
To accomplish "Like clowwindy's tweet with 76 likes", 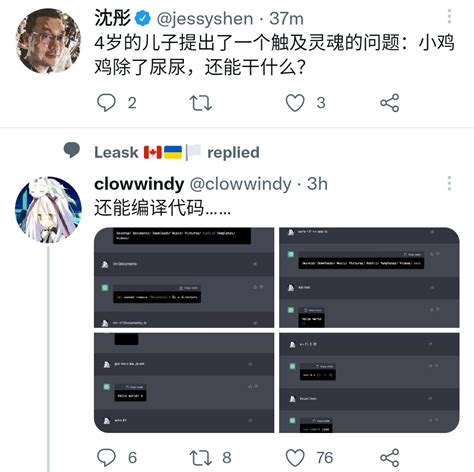I will (x=295, y=457).
